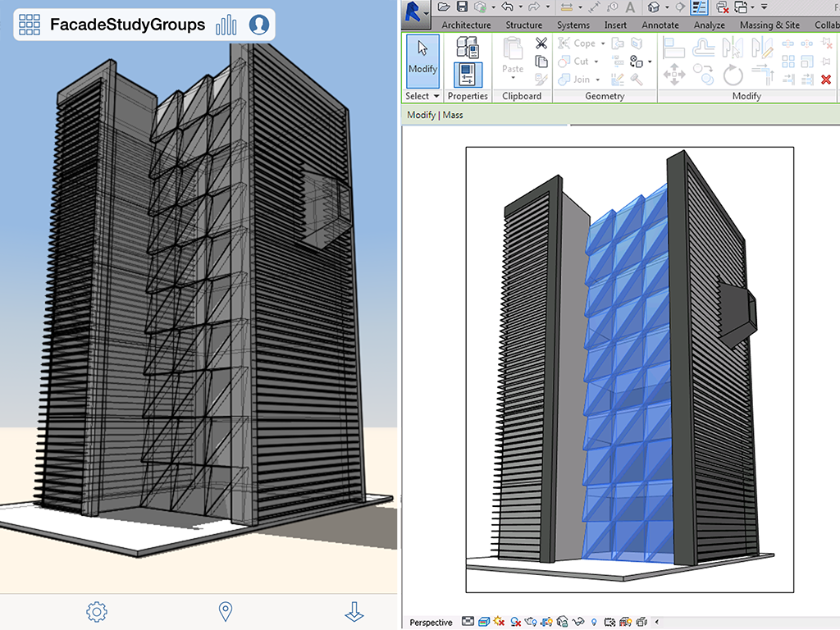Toggle Sun Path icon in view control bar
The width and height of the screenshot is (840, 630).
pyautogui.click(x=500, y=622)
